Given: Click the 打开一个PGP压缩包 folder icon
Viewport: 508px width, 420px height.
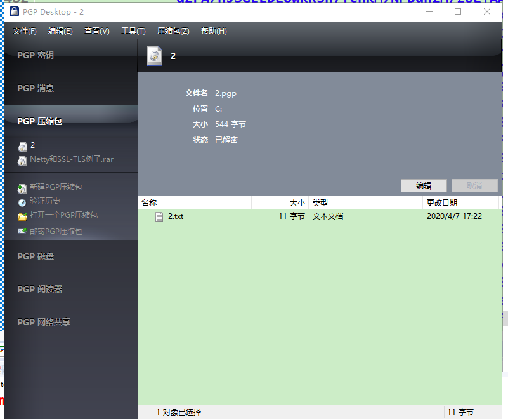Looking at the screenshot, I should click(23, 216).
